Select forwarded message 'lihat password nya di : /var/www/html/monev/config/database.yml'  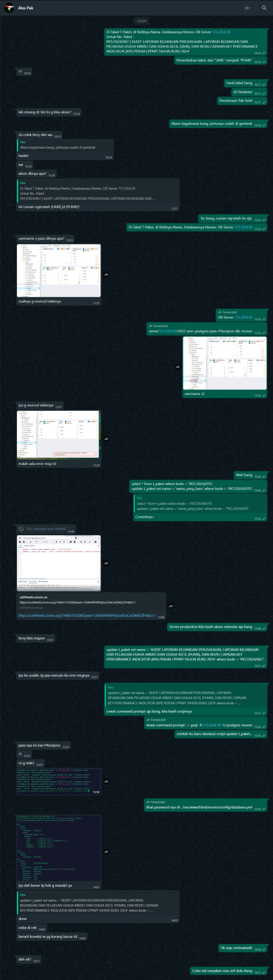tap(205, 805)
